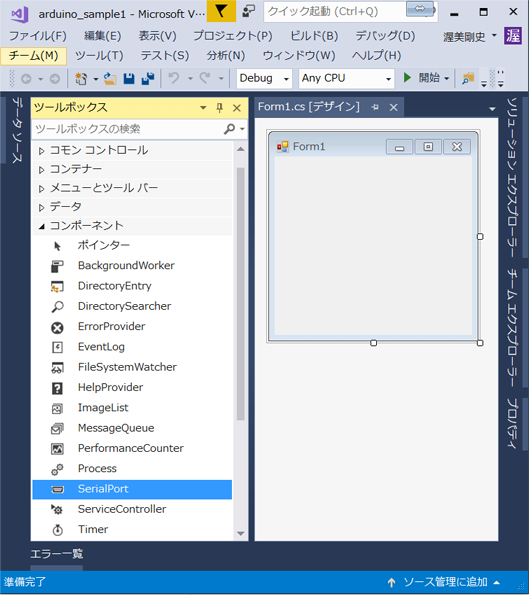
Task: Click the Toolbox search input field
Action: [x=127, y=129]
